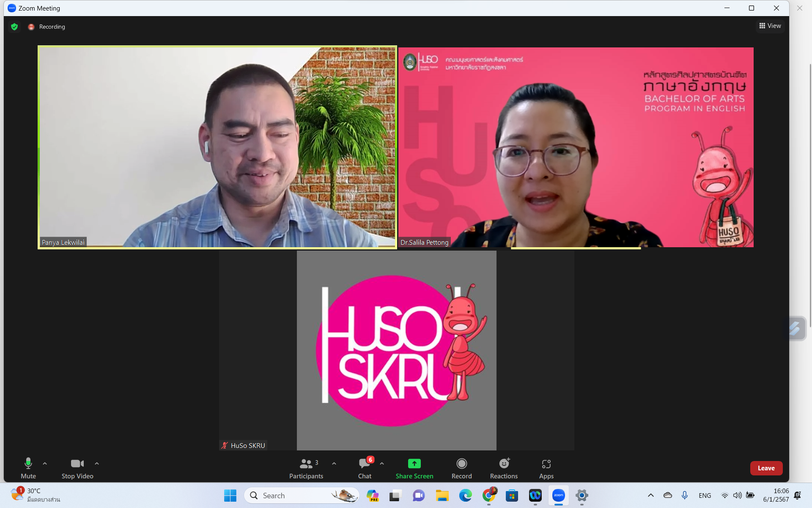Open Zoom Apps
The height and width of the screenshot is (508, 812).
[x=546, y=468]
